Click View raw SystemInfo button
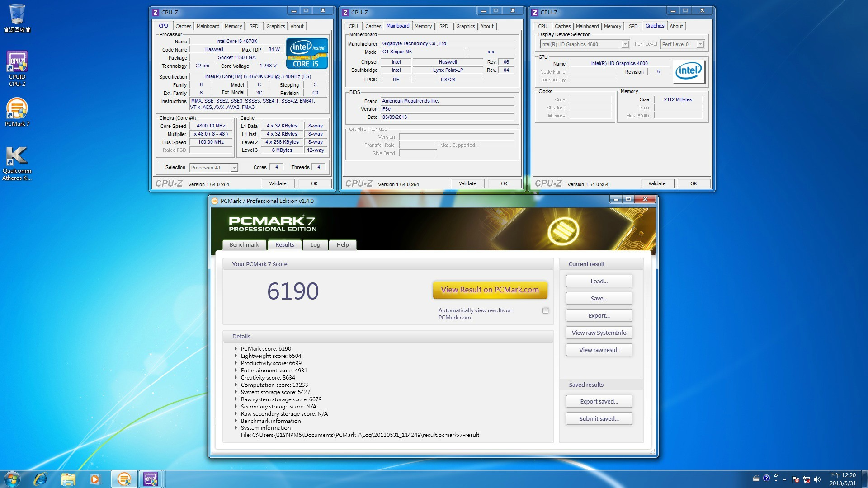The height and width of the screenshot is (488, 868). [x=599, y=333]
